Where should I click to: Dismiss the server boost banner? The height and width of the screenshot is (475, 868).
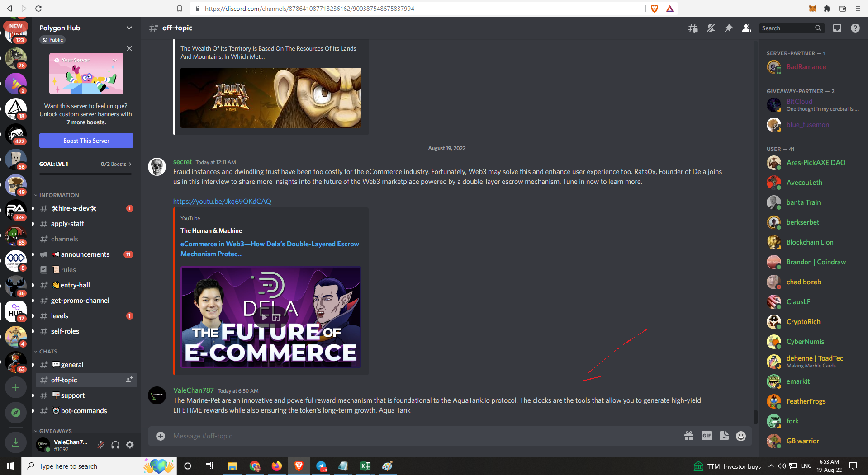tap(129, 48)
